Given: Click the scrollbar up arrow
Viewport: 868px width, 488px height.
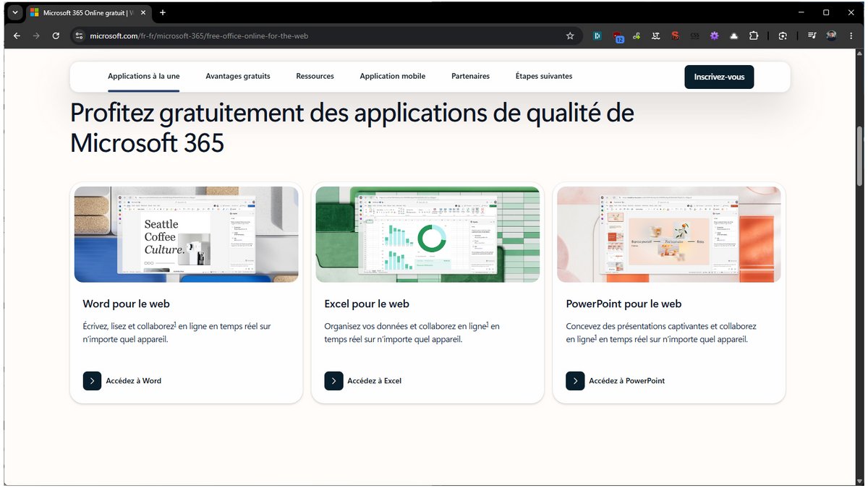Looking at the screenshot, I should click(860, 54).
